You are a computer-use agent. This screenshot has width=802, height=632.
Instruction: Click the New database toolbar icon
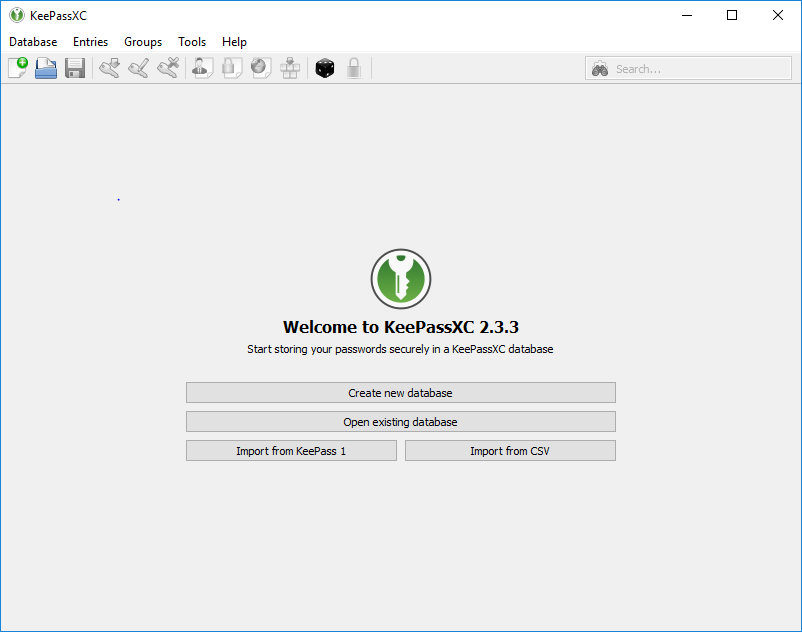point(18,68)
